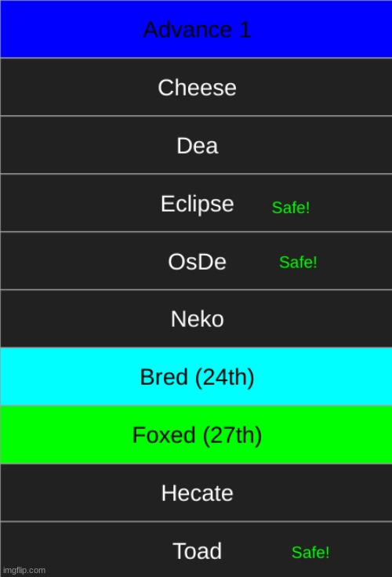The height and width of the screenshot is (577, 392).
Task: Select the Neko row
Action: tap(196, 318)
